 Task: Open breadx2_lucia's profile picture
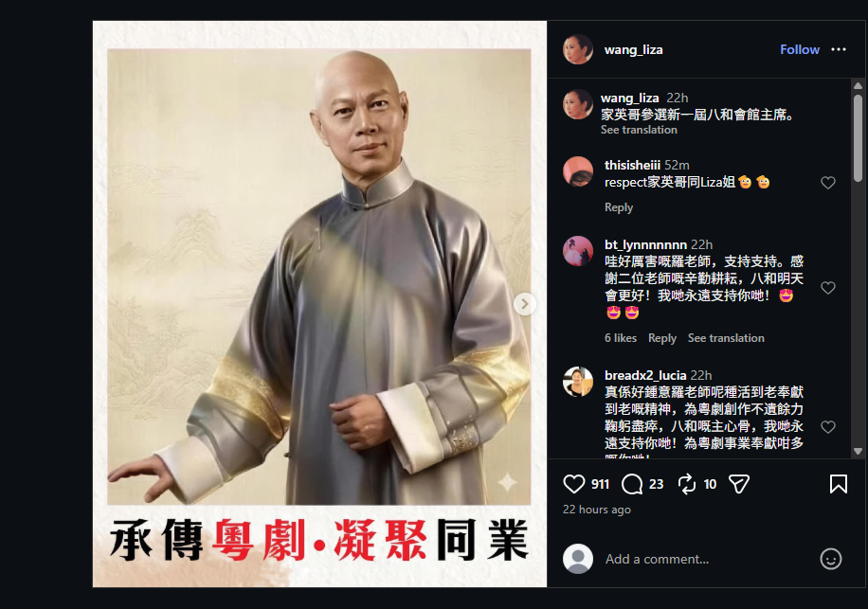pos(578,382)
